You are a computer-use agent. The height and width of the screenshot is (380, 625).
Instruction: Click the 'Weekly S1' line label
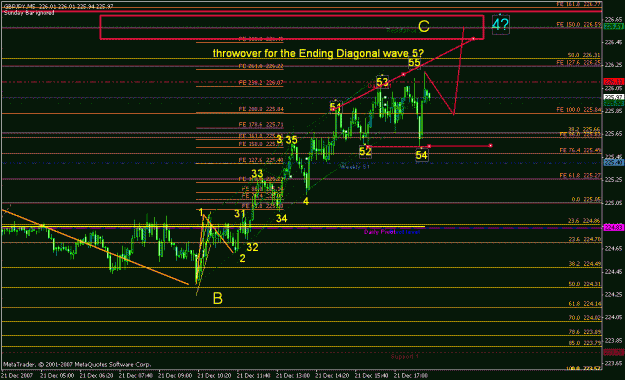[355, 167]
